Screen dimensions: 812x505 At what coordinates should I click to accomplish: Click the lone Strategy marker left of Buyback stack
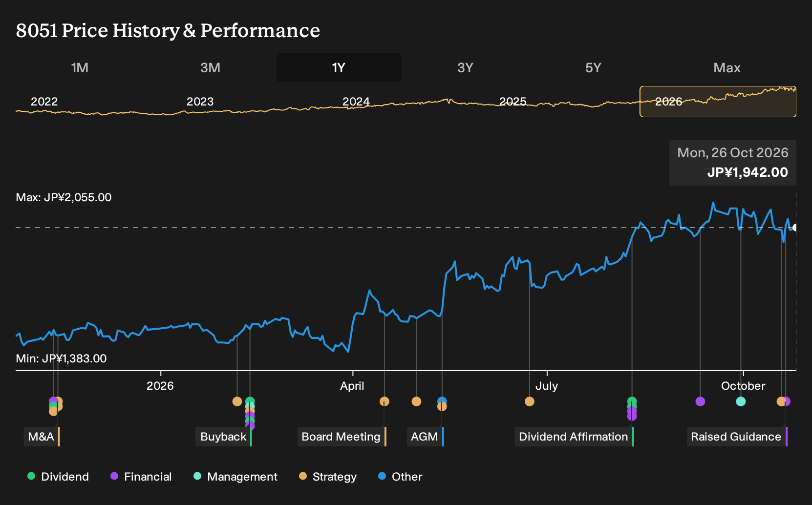pyautogui.click(x=237, y=401)
